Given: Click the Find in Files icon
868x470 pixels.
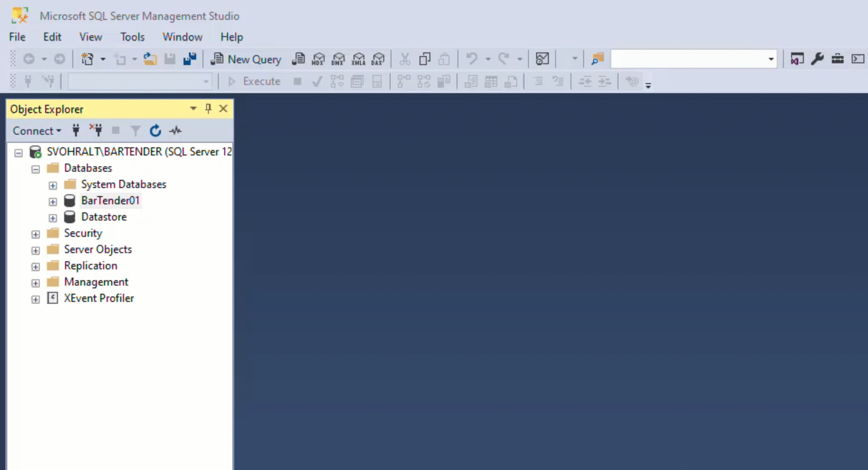Looking at the screenshot, I should (597, 59).
